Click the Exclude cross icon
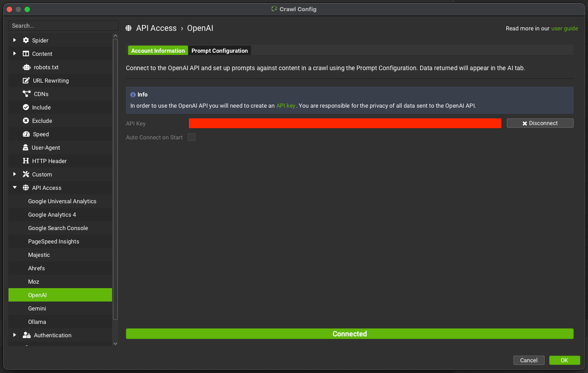Viewport: 588px width, 373px height. coord(26,121)
